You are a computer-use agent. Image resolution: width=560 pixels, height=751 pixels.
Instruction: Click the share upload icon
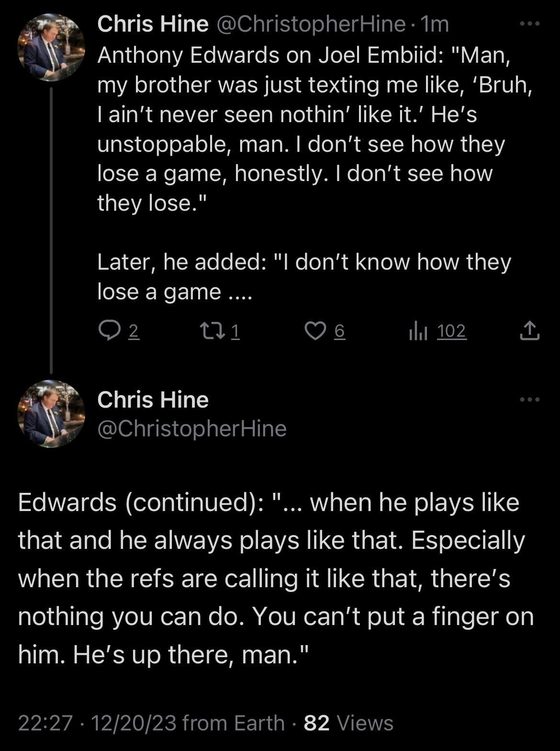529,330
